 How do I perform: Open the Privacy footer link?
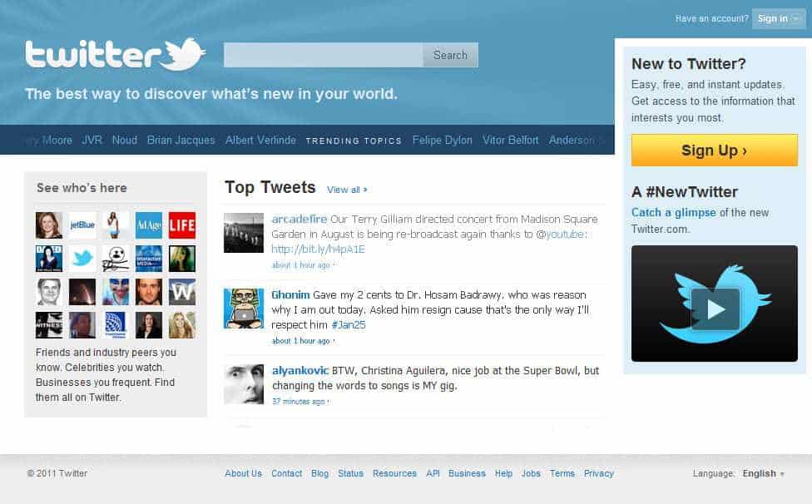click(599, 473)
